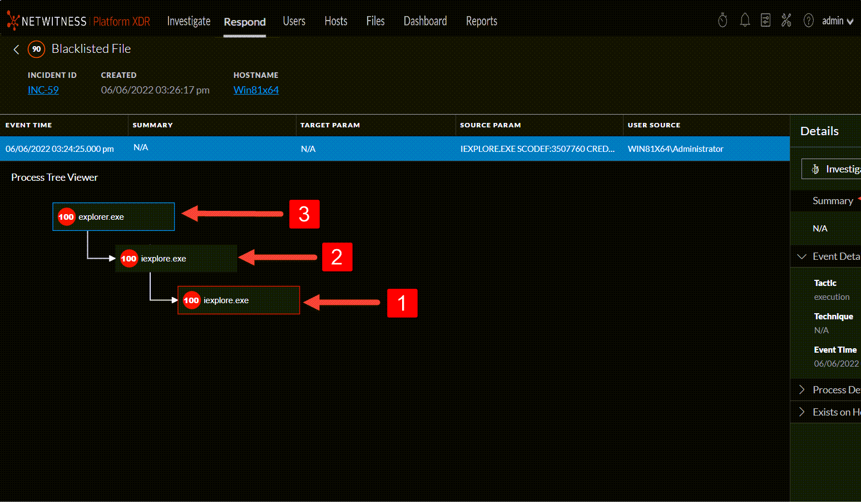Open help using the question mark icon
The width and height of the screenshot is (861, 504).
[808, 21]
